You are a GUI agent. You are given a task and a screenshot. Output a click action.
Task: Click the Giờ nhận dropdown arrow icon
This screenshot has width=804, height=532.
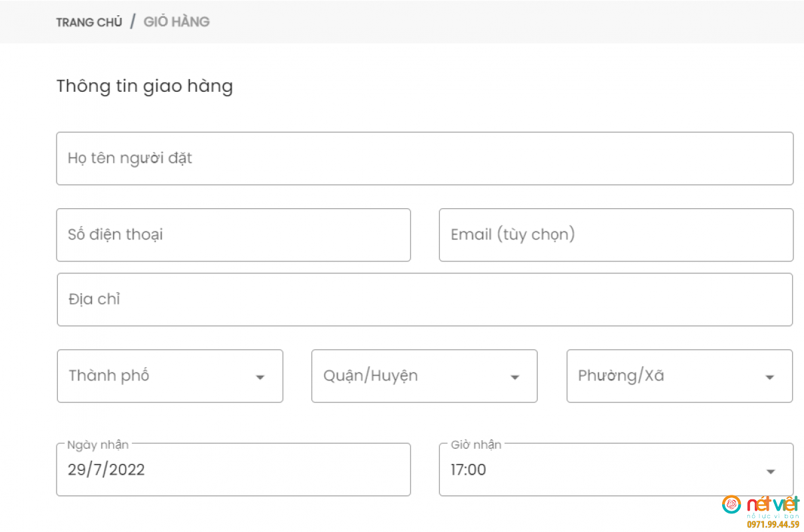point(771,471)
